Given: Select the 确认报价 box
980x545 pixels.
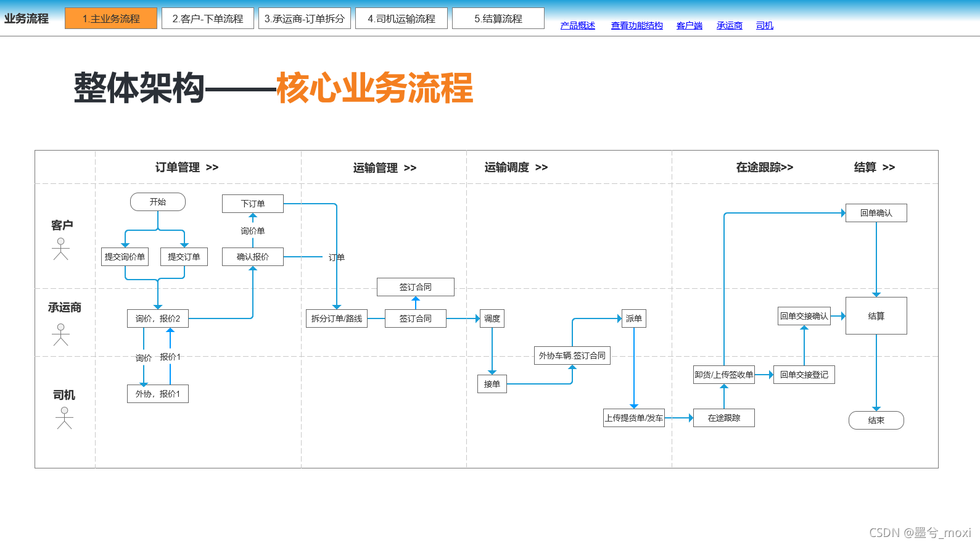Looking at the screenshot, I should 253,257.
